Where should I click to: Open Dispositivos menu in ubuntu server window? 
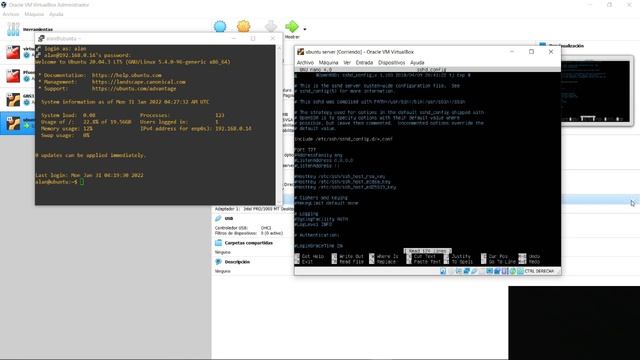point(391,62)
